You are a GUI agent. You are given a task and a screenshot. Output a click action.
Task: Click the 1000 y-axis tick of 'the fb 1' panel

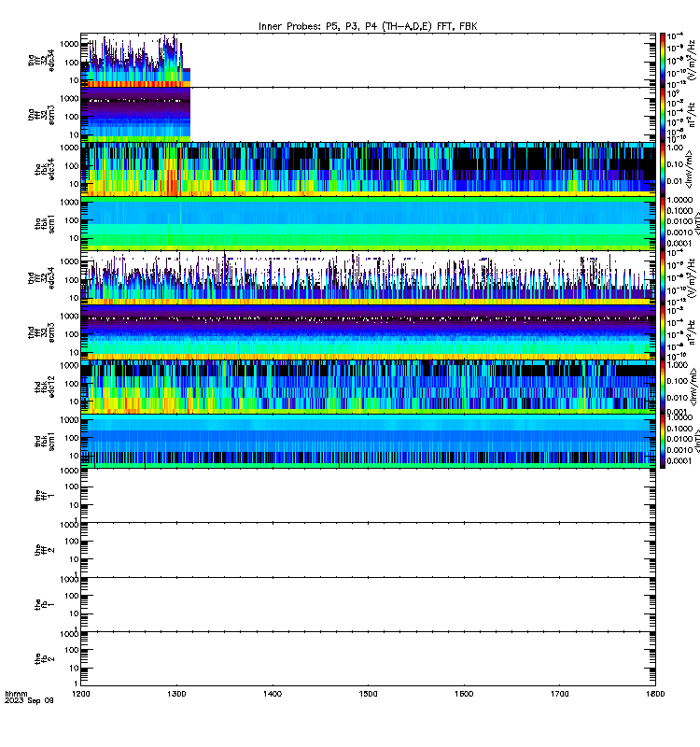[69, 579]
